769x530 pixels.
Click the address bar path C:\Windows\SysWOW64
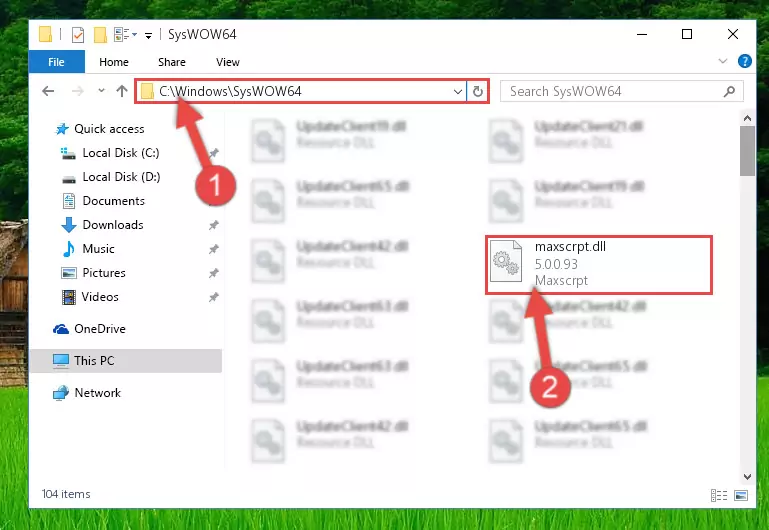coord(230,91)
